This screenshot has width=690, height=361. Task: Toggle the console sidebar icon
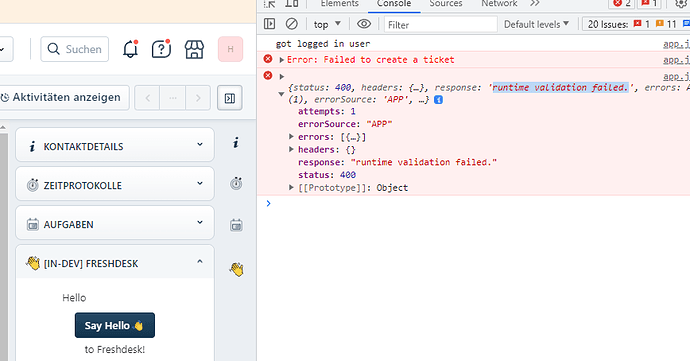(x=269, y=24)
